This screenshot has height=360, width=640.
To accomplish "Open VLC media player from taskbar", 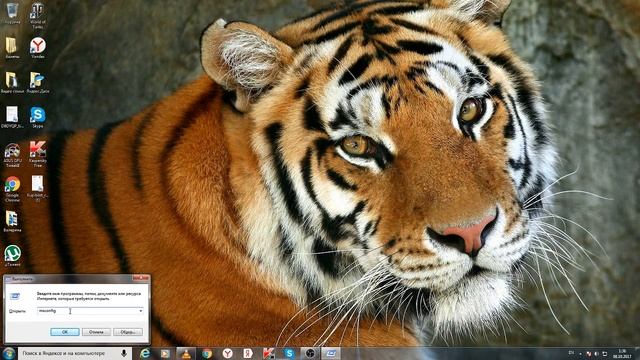I will point(186,353).
